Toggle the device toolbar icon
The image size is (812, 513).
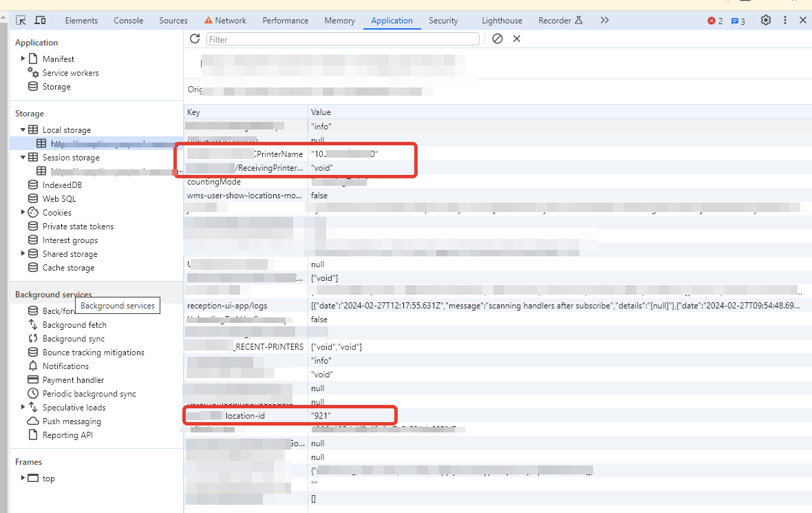[41, 21]
